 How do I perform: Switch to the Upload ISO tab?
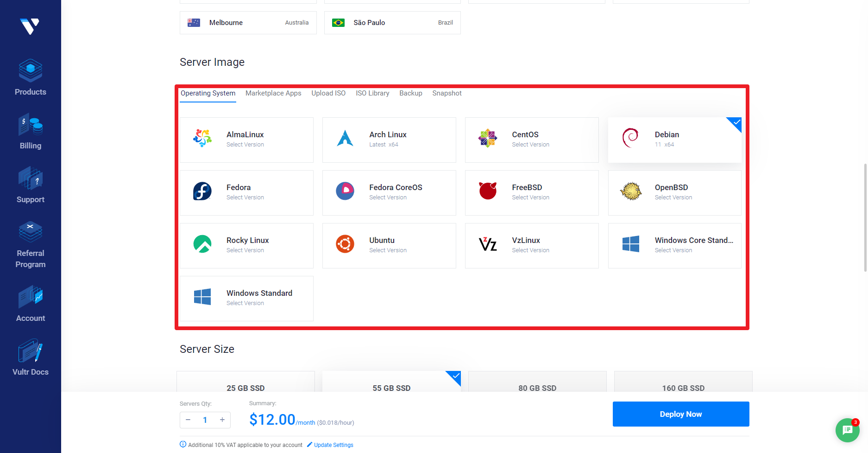(x=328, y=93)
